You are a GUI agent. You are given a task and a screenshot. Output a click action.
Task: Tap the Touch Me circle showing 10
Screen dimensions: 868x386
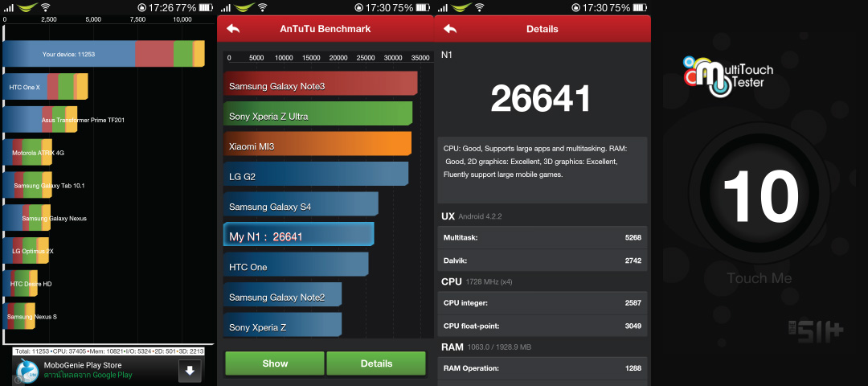(x=759, y=195)
